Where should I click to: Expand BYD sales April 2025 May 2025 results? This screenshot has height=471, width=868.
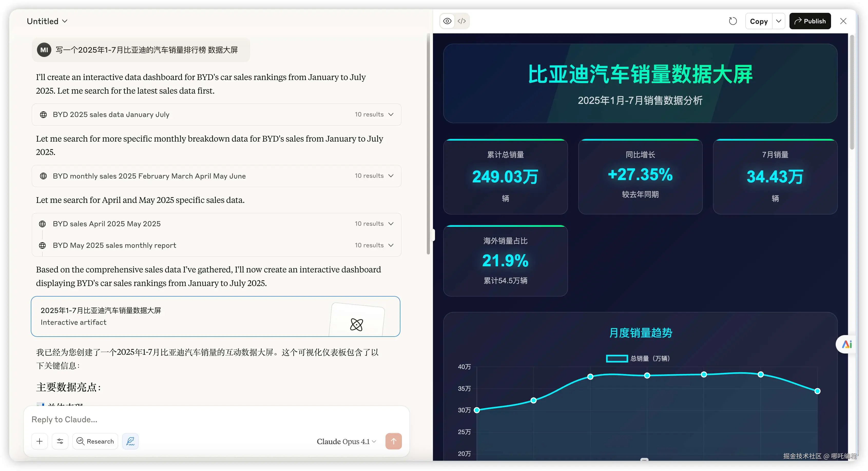pyautogui.click(x=216, y=224)
